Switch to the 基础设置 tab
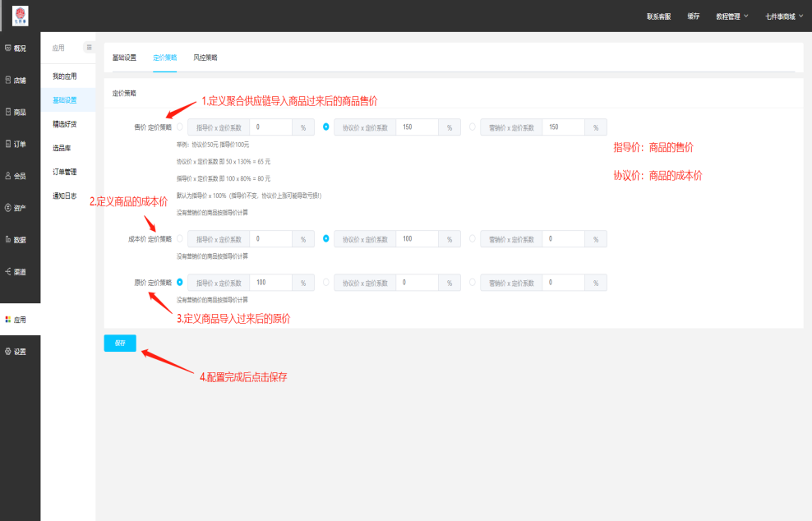 (124, 58)
